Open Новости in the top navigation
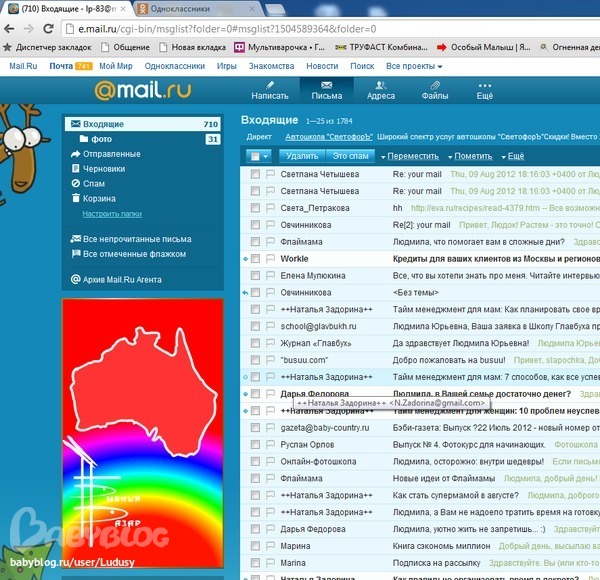The width and height of the screenshot is (600, 580). pyautogui.click(x=322, y=66)
